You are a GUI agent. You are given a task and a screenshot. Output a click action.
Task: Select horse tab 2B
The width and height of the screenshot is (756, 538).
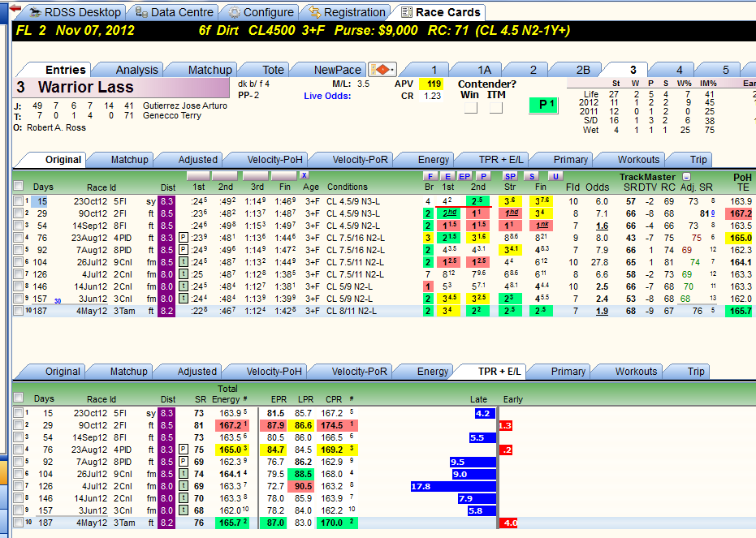pyautogui.click(x=583, y=70)
